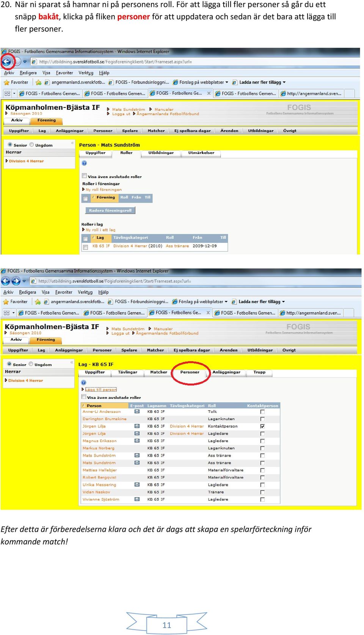Select Ungdom radio button in lower screenshot
364x635 pixels.
(31, 364)
